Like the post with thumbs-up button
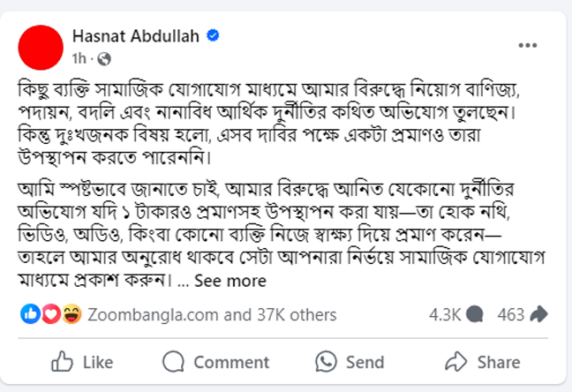The image size is (572, 392). tap(82, 362)
